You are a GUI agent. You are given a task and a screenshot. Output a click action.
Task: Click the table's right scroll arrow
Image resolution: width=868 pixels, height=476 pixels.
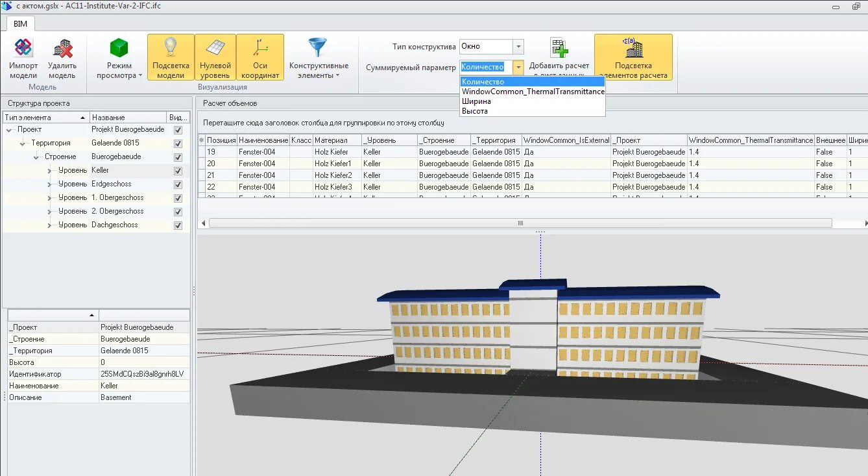(x=865, y=223)
